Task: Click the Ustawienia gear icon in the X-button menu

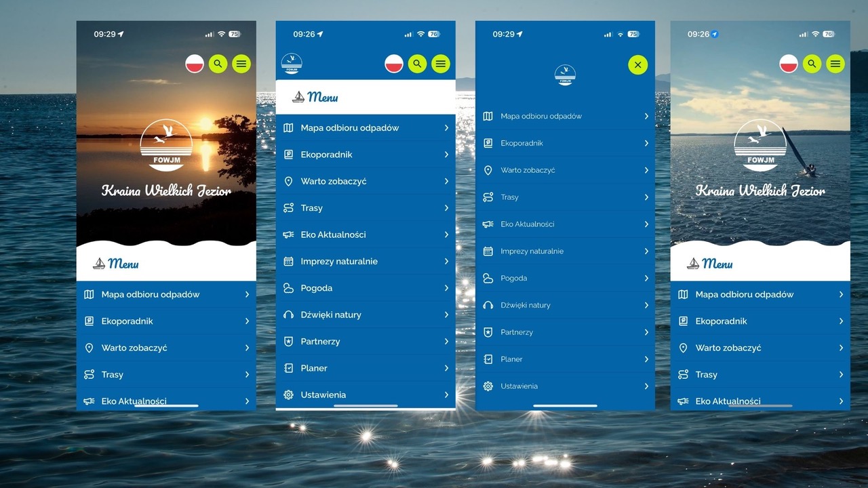Action: 488,386
